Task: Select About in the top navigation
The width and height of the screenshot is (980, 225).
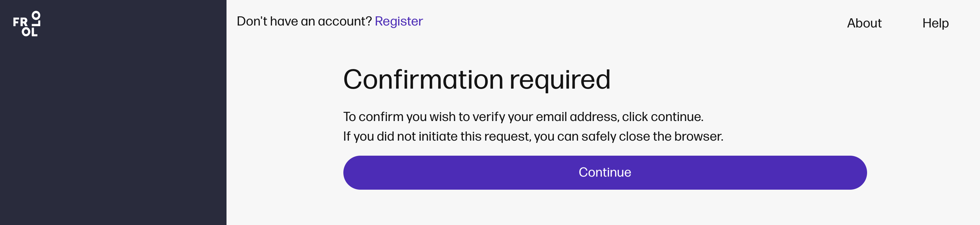Action: [x=863, y=23]
